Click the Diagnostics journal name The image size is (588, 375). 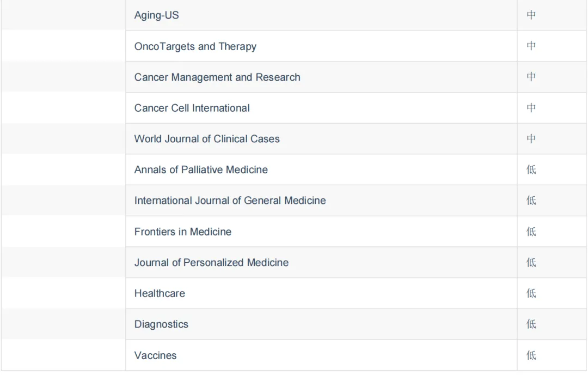pos(161,324)
